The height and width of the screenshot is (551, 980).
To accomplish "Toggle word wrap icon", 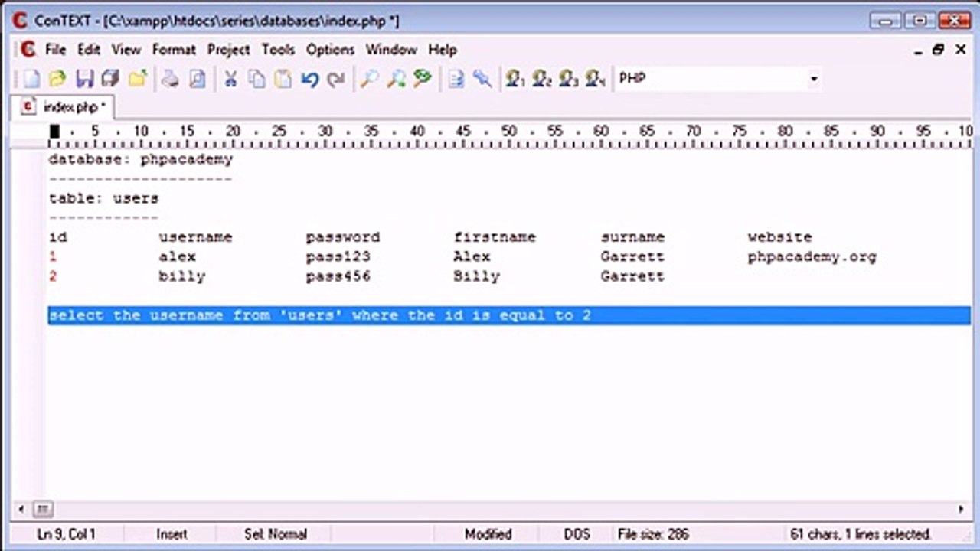I will tap(456, 78).
